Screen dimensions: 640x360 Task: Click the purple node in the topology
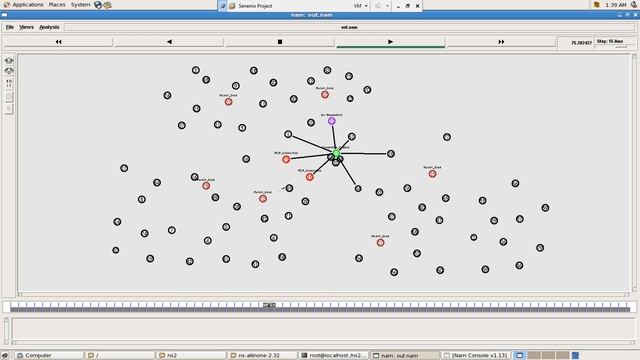point(332,121)
